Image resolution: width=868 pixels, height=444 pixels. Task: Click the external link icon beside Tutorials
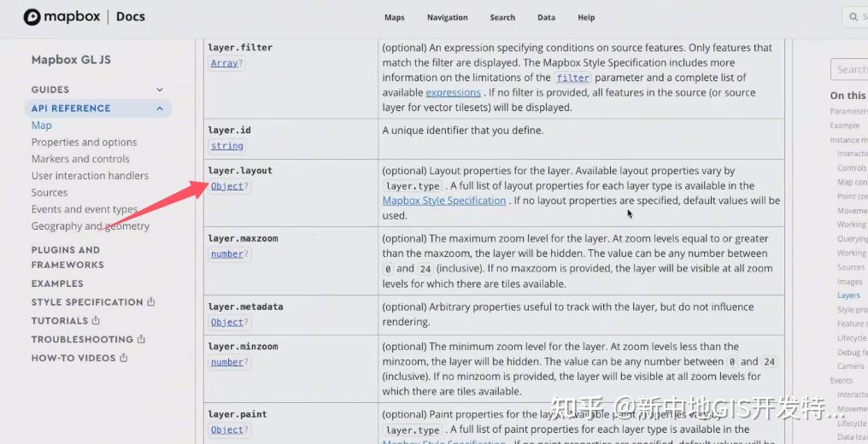pyautogui.click(x=96, y=321)
